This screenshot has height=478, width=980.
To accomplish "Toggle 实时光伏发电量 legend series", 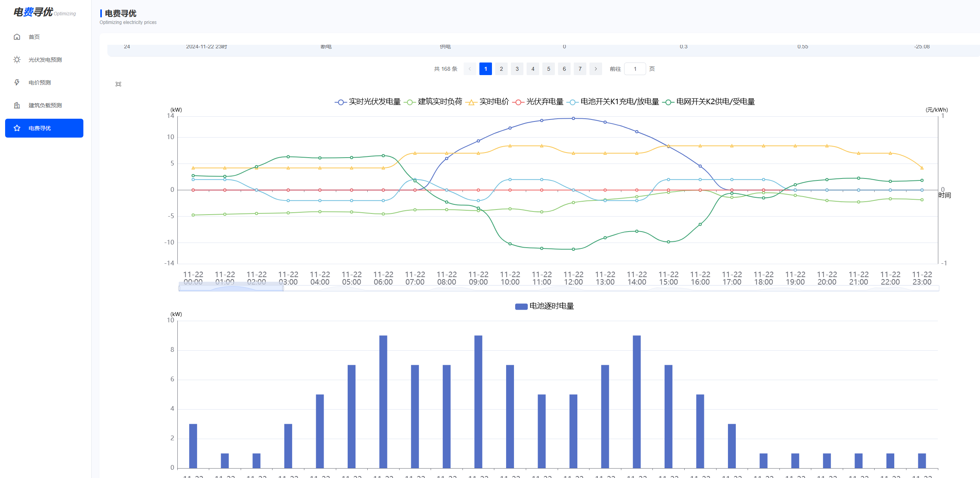I will [x=368, y=102].
